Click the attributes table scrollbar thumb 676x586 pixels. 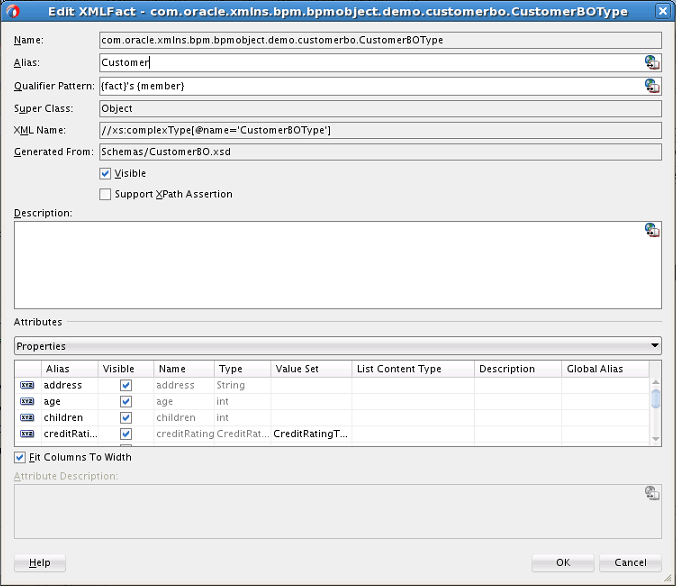(655, 398)
